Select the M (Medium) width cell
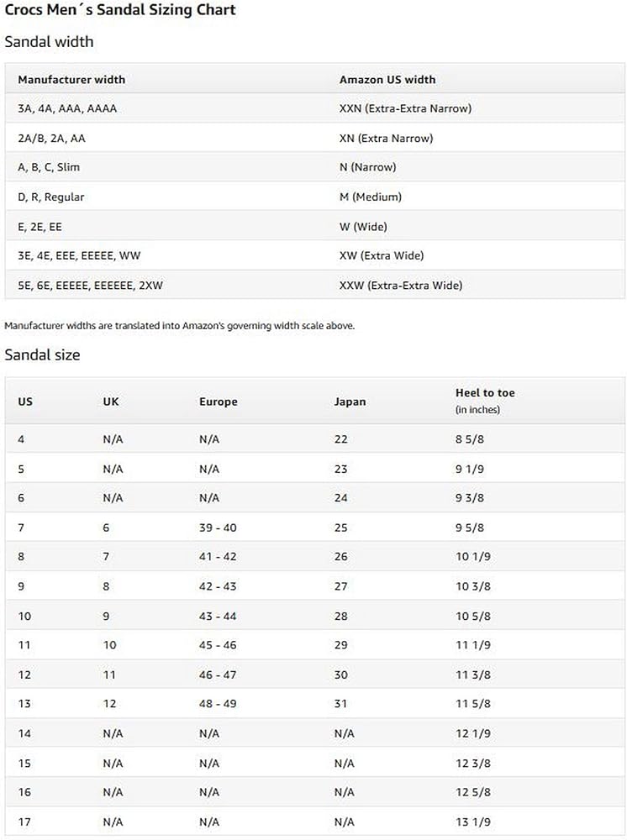Image resolution: width=627 pixels, height=840 pixels. tap(371, 197)
